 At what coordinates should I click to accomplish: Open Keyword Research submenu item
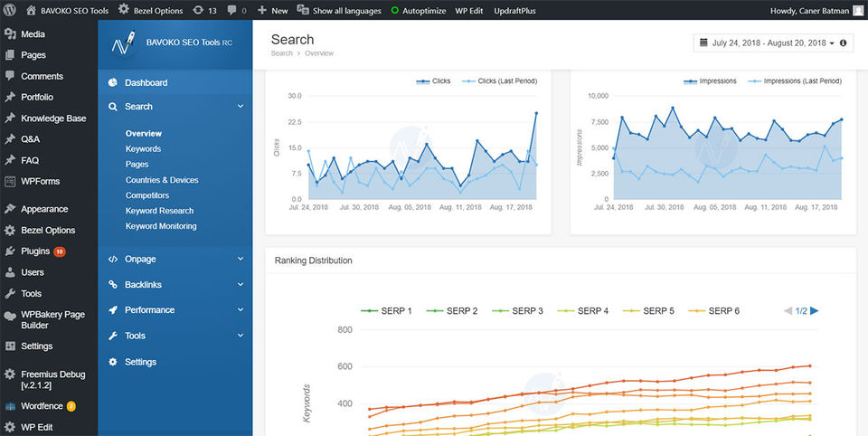point(159,211)
